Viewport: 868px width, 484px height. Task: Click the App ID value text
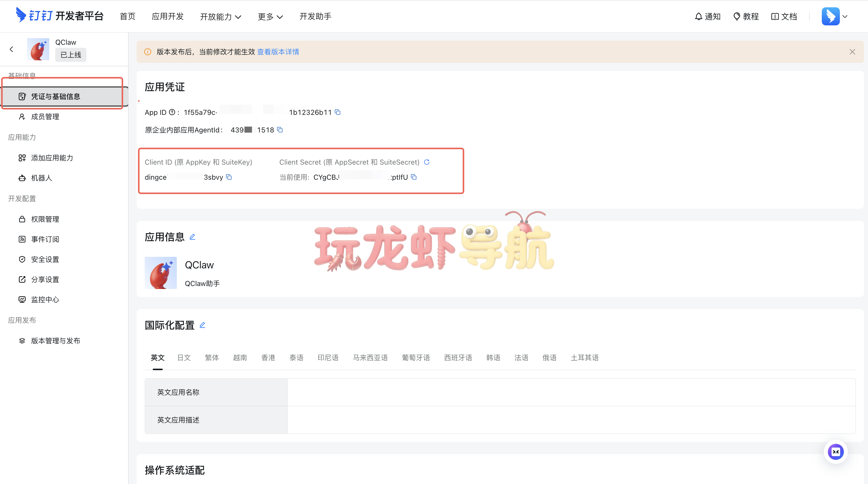(x=258, y=112)
